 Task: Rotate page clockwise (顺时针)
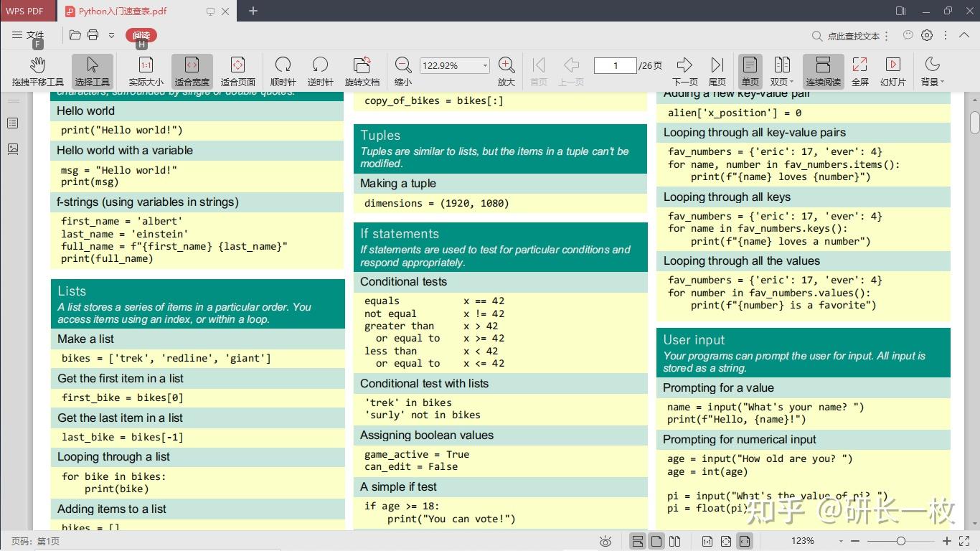283,72
